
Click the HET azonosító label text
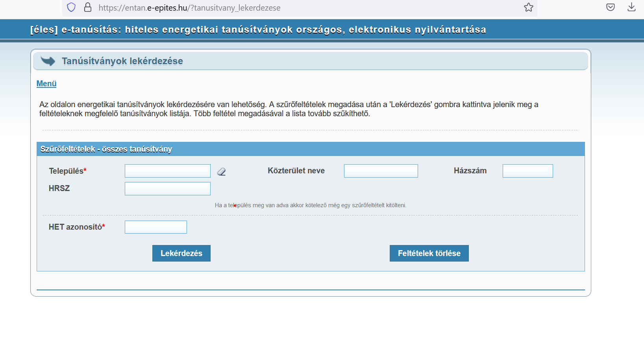[x=75, y=227]
